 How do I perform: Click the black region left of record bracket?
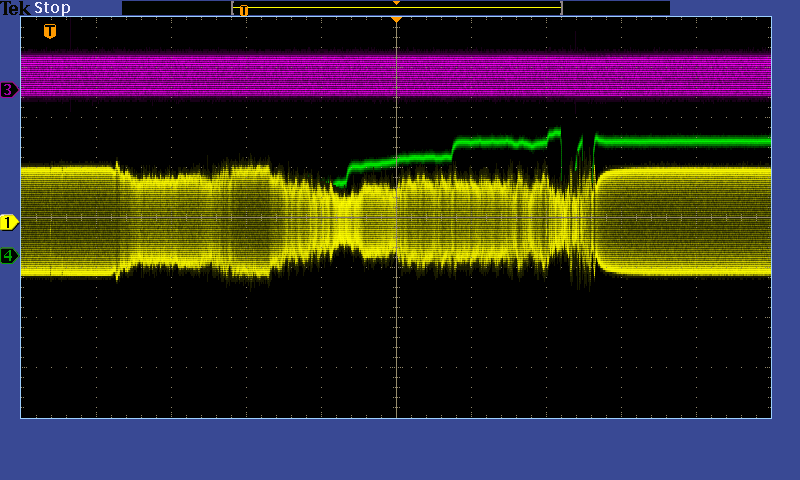click(175, 8)
